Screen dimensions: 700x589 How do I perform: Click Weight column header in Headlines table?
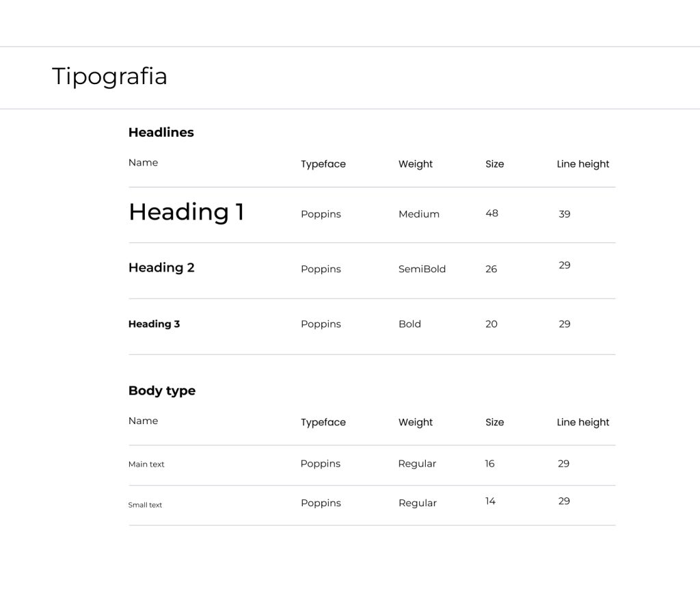416,164
